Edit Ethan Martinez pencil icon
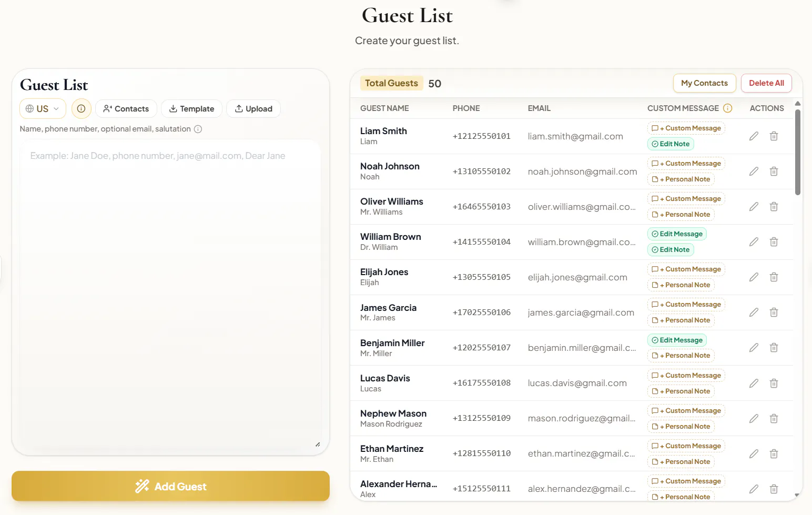812x515 pixels. [x=754, y=454]
